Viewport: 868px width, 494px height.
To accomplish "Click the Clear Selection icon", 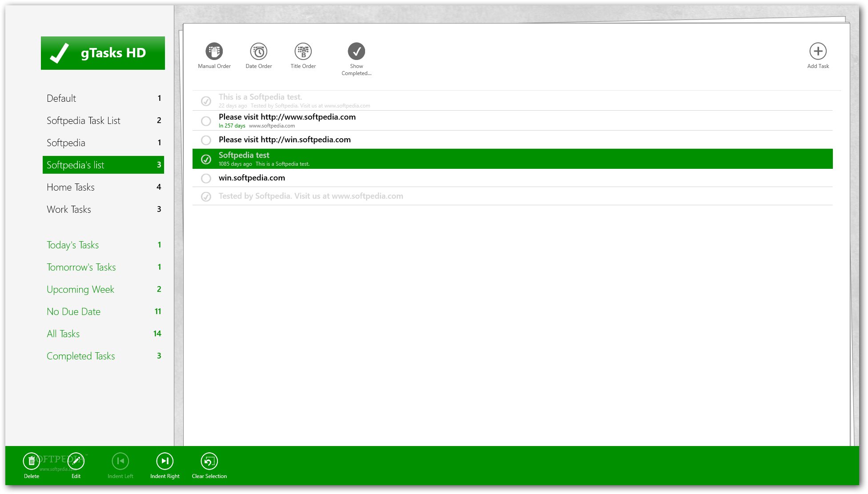I will tap(209, 461).
